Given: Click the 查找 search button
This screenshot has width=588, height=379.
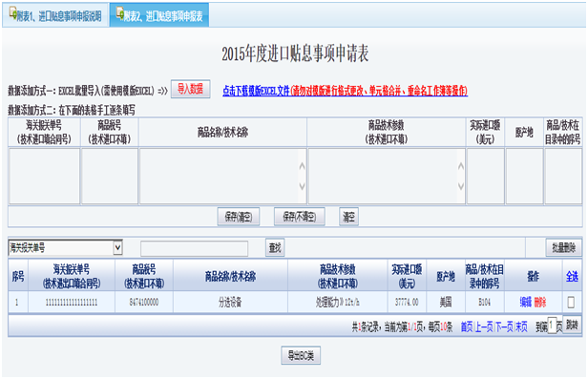Looking at the screenshot, I should click(x=275, y=247).
